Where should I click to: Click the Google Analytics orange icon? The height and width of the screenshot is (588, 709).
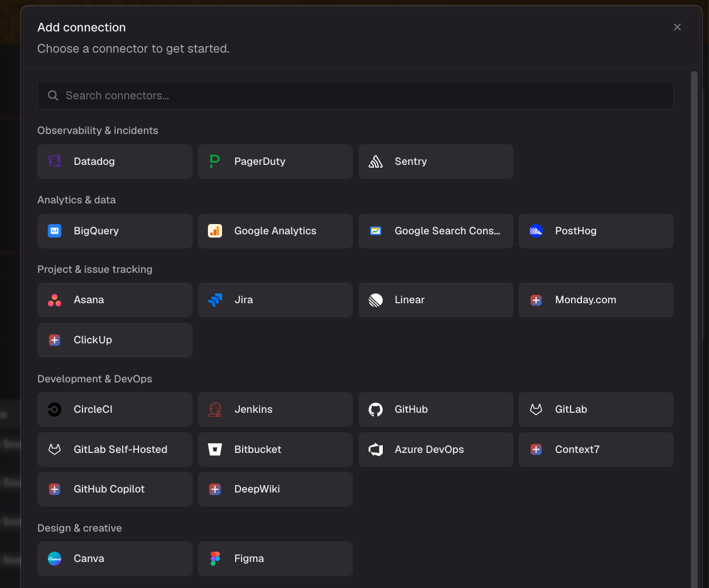click(x=215, y=231)
